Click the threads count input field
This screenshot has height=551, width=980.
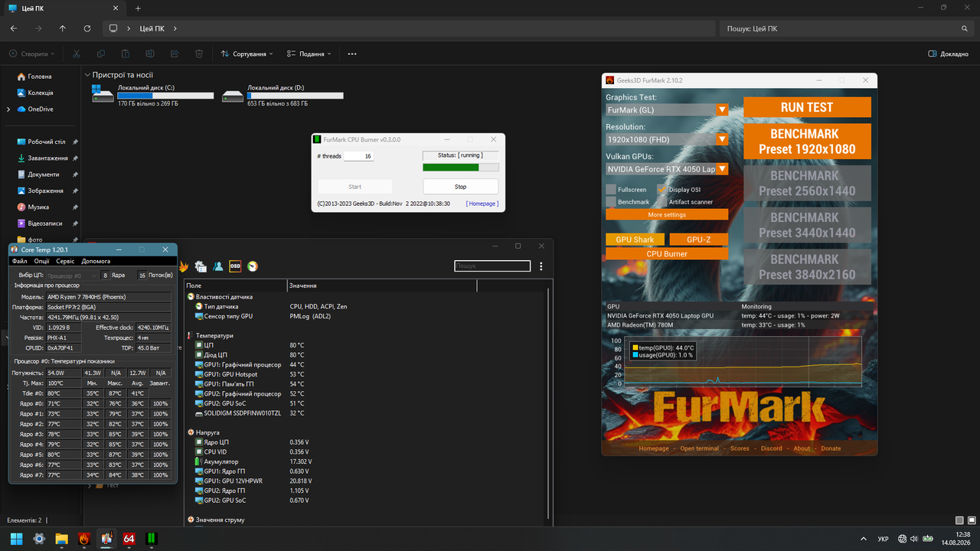pos(359,156)
